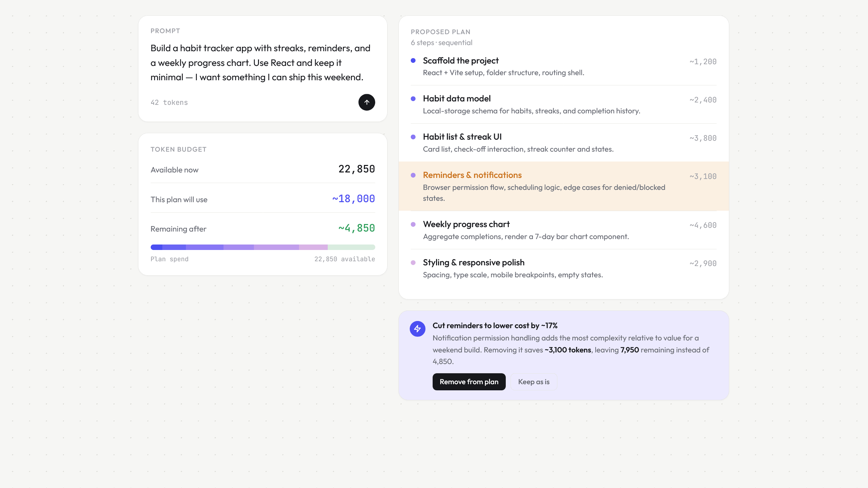Viewport: 868px width, 488px height.
Task: Click the PROPOSED PLAN heading
Action: click(440, 32)
